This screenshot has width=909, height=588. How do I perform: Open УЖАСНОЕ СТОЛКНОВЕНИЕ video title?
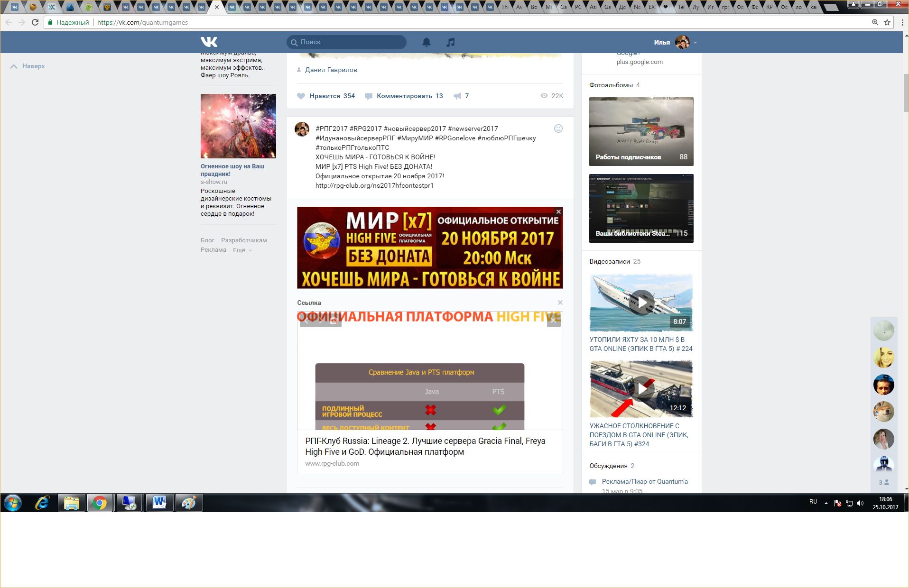click(x=639, y=435)
